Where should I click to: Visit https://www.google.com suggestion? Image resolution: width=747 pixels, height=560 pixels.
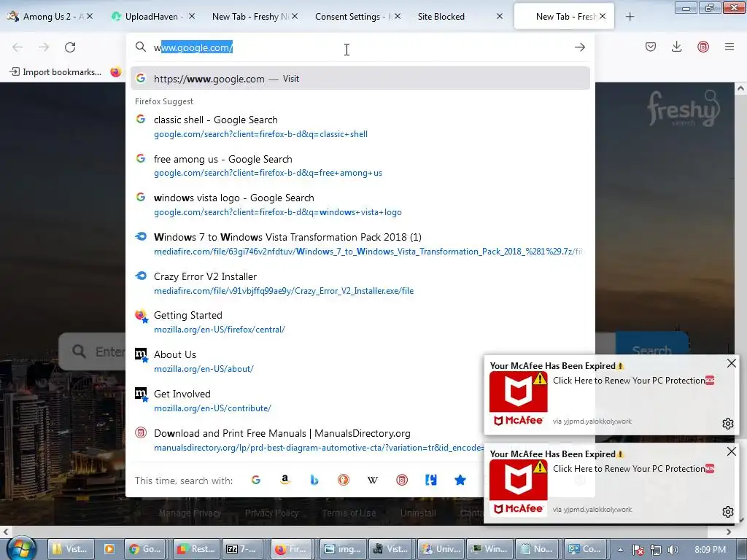(x=360, y=79)
